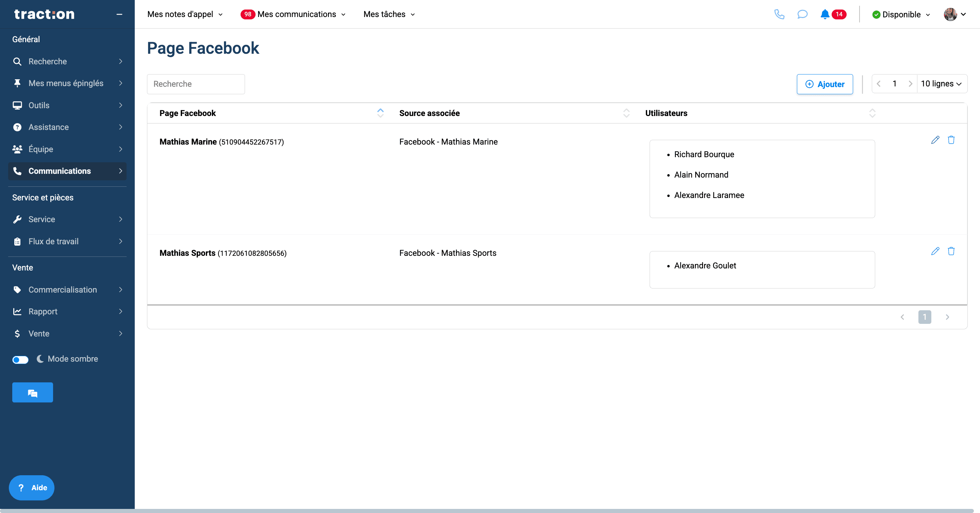The height and width of the screenshot is (513, 980).
Task: Click user Alain Normand
Action: point(701,175)
